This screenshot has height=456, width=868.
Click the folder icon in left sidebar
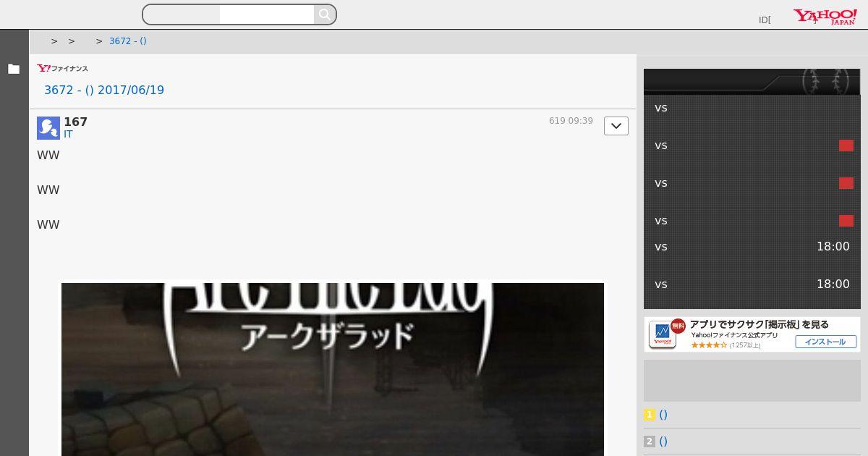click(14, 69)
